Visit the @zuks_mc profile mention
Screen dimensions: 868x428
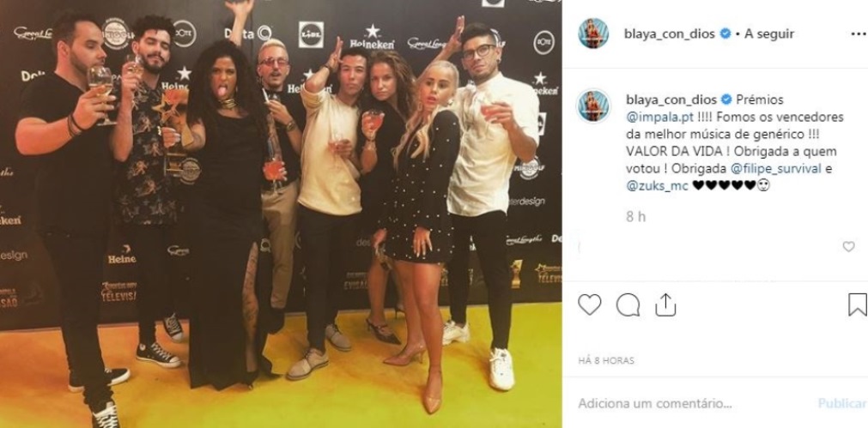657,186
